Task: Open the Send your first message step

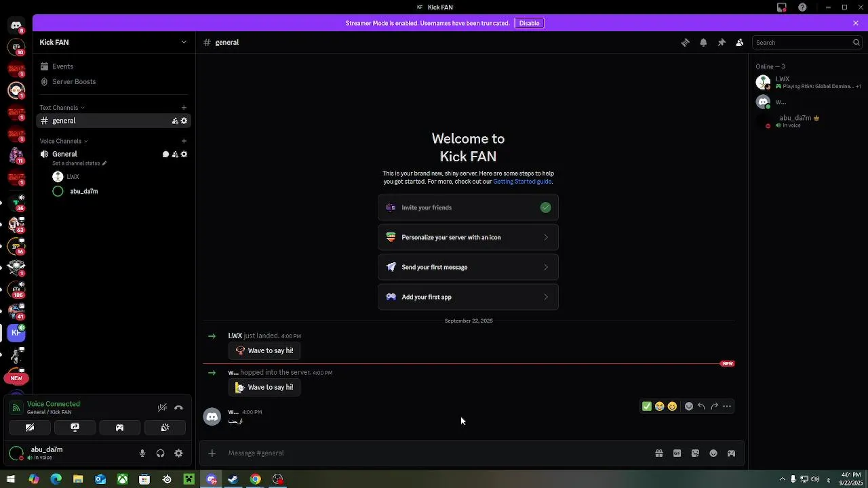Action: tap(468, 267)
